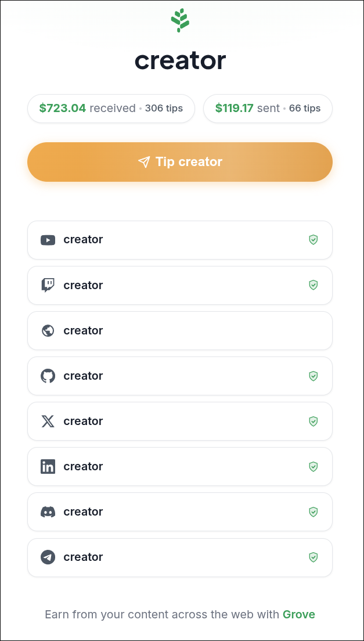Click the verified shield on Telegram row

[x=313, y=557]
